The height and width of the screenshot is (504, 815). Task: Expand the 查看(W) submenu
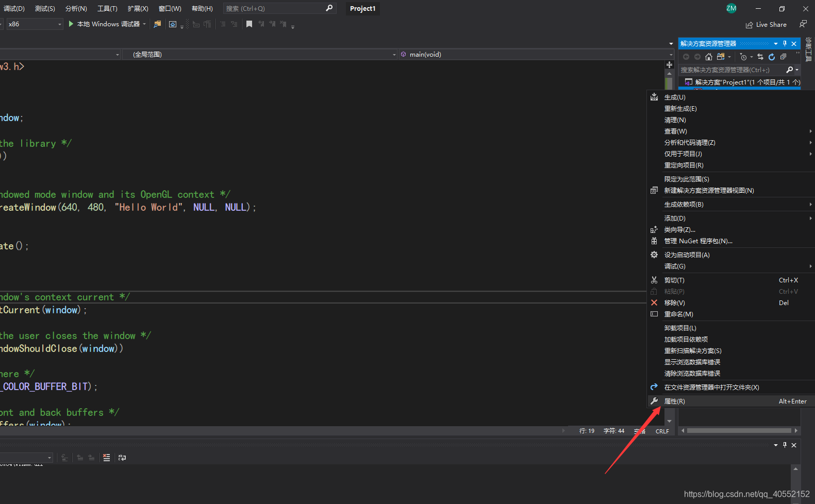pos(730,131)
